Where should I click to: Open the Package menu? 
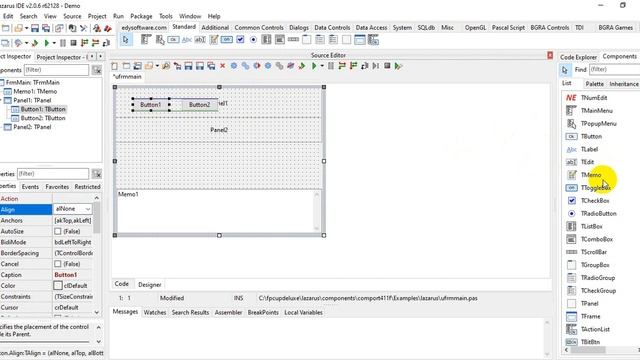click(x=141, y=16)
